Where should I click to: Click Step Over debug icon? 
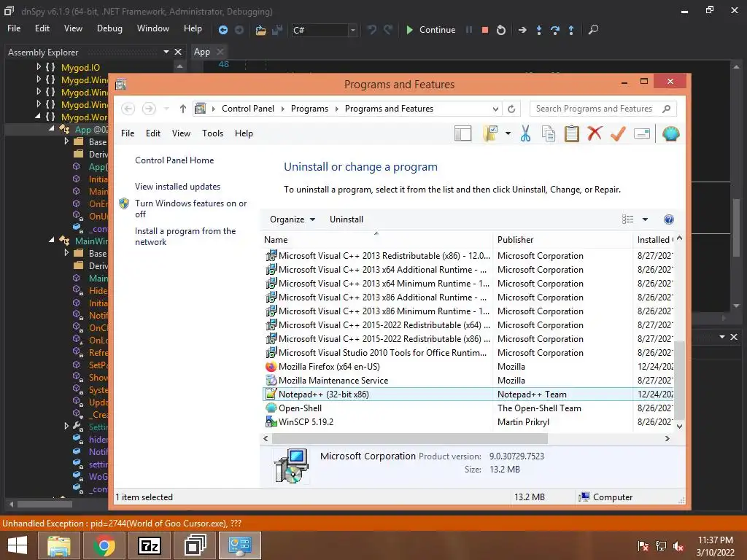pos(555,29)
